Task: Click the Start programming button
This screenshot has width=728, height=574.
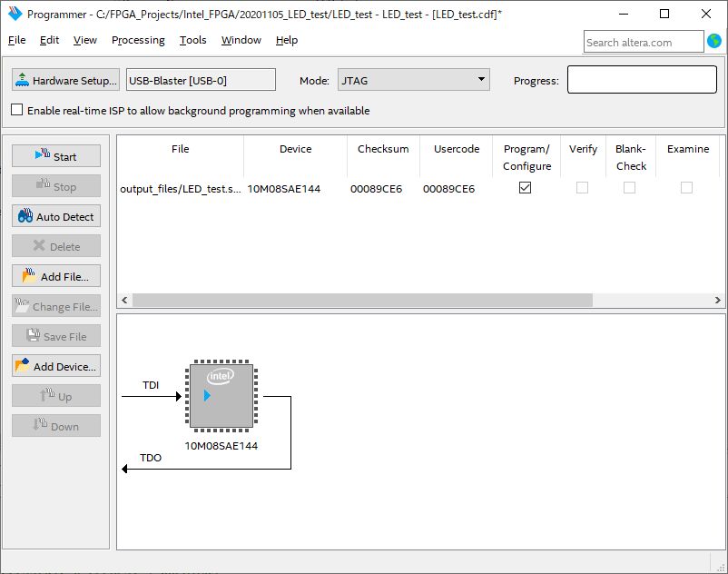Action: (x=55, y=156)
